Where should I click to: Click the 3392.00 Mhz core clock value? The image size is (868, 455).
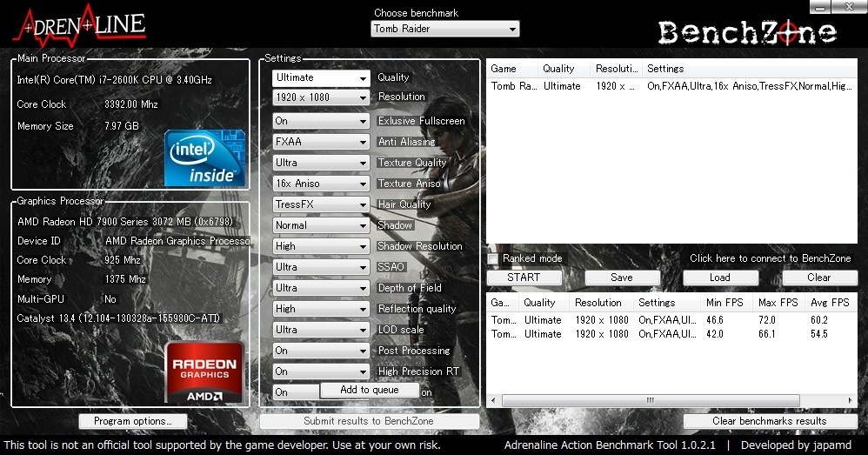(x=131, y=104)
